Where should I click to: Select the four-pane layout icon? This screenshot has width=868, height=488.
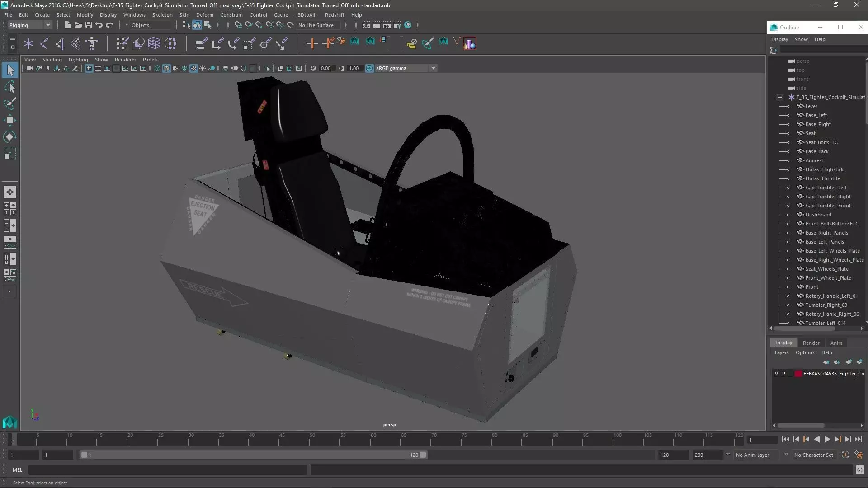(9, 209)
